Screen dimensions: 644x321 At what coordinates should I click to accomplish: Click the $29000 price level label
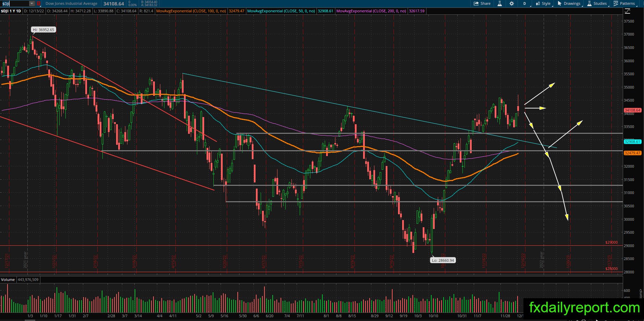coord(611,243)
